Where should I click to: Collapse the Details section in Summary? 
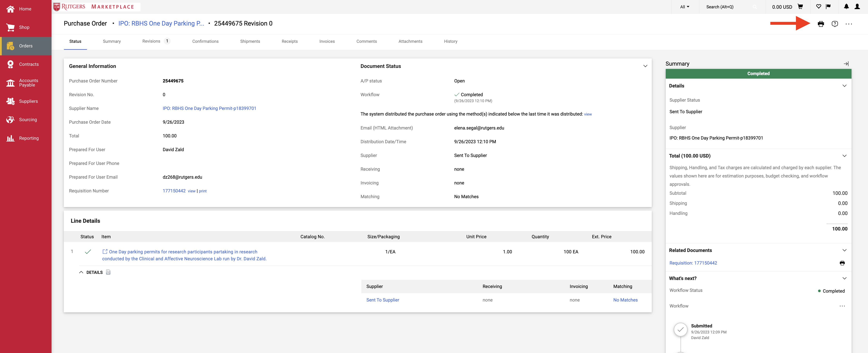pos(844,86)
